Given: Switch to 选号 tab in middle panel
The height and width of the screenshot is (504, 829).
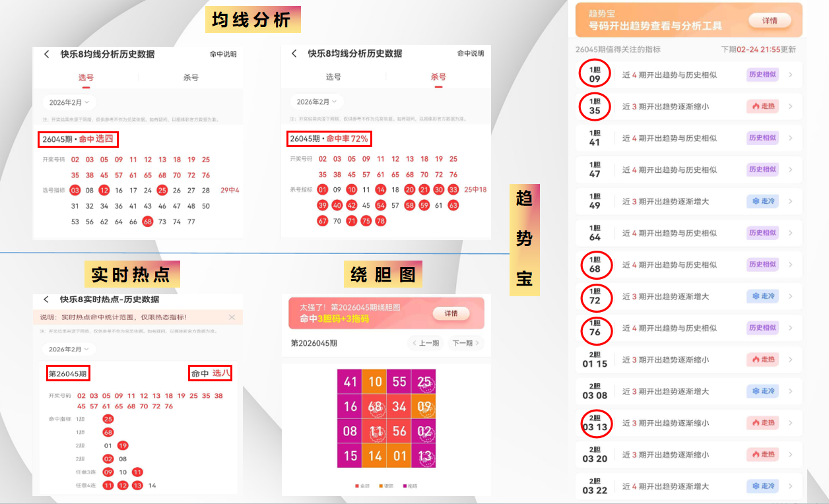Looking at the screenshot, I should [x=333, y=77].
